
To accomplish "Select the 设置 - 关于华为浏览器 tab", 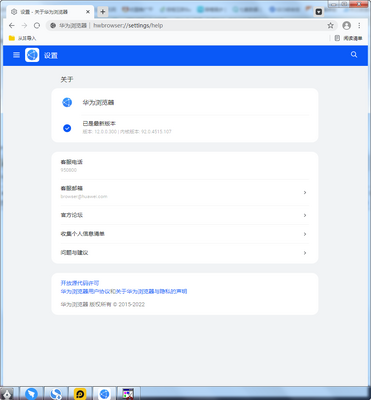I will (x=50, y=12).
